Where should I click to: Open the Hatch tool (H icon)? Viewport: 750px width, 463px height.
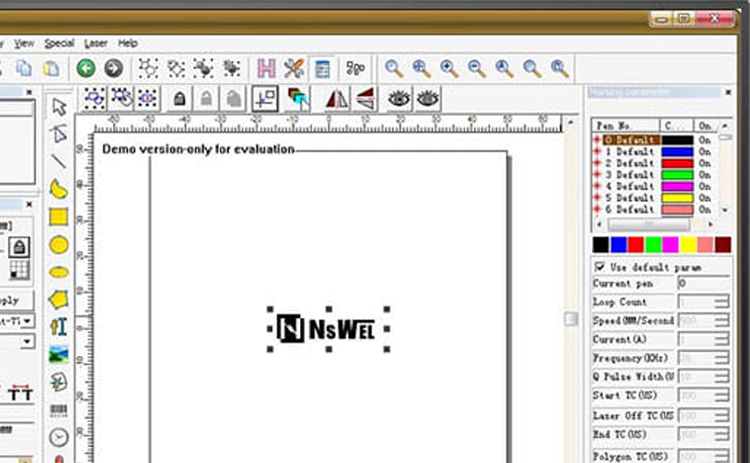pos(266,68)
